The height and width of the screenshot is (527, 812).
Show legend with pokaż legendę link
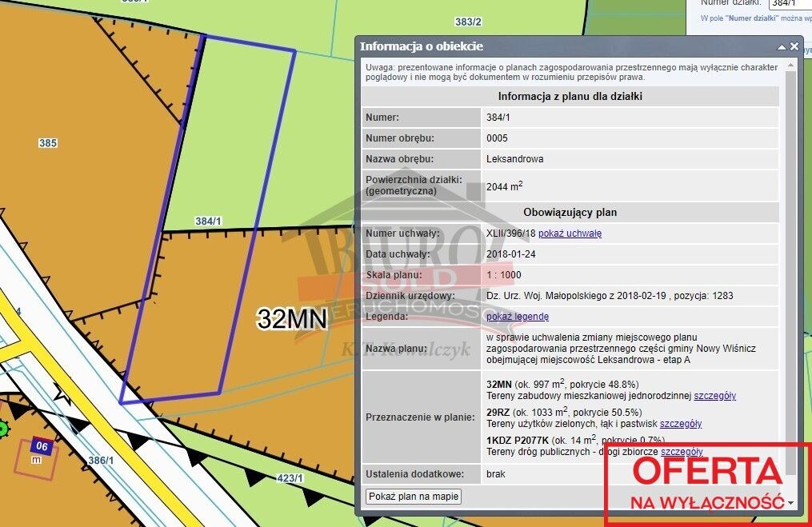516,316
